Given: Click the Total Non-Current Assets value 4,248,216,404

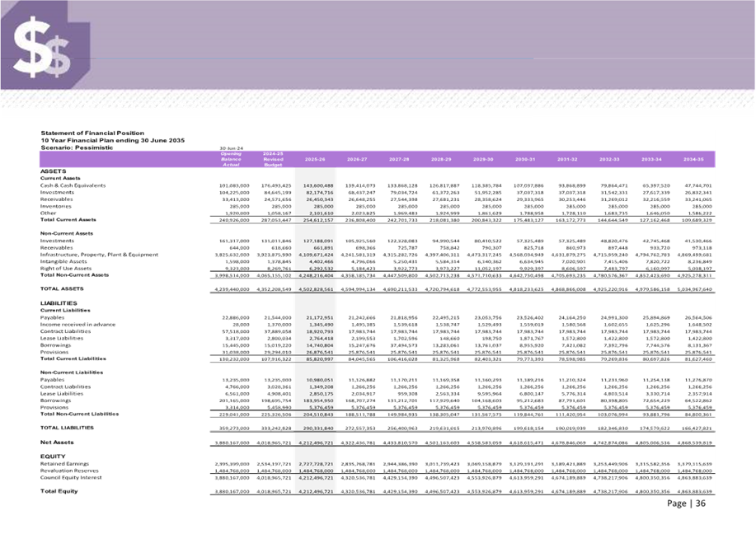Looking at the screenshot, I should (x=317, y=276).
